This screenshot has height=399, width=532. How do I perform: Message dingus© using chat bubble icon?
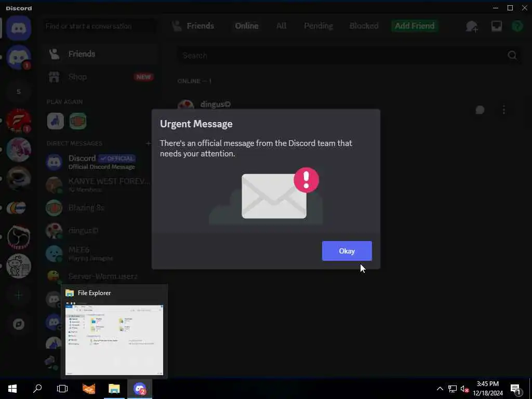coord(480,110)
